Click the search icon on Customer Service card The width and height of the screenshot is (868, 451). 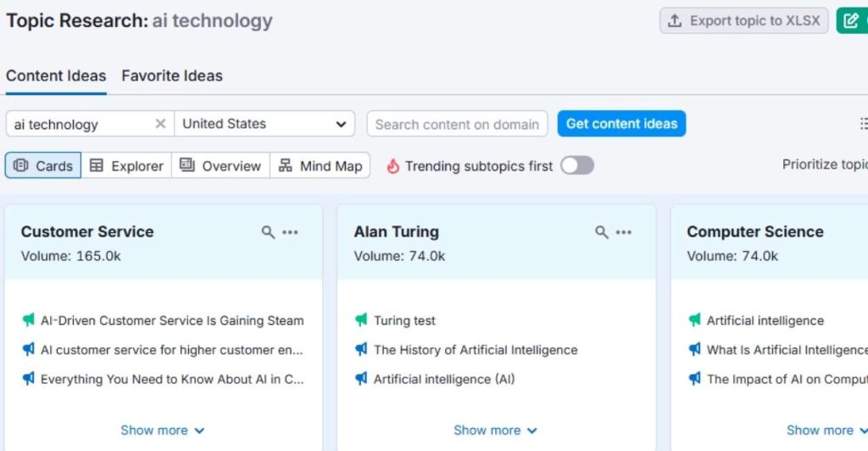point(268,232)
